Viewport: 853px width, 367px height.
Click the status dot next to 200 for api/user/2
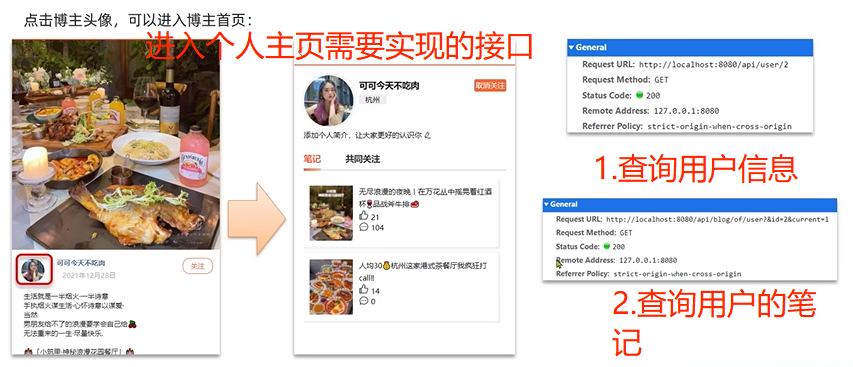pyautogui.click(x=639, y=95)
